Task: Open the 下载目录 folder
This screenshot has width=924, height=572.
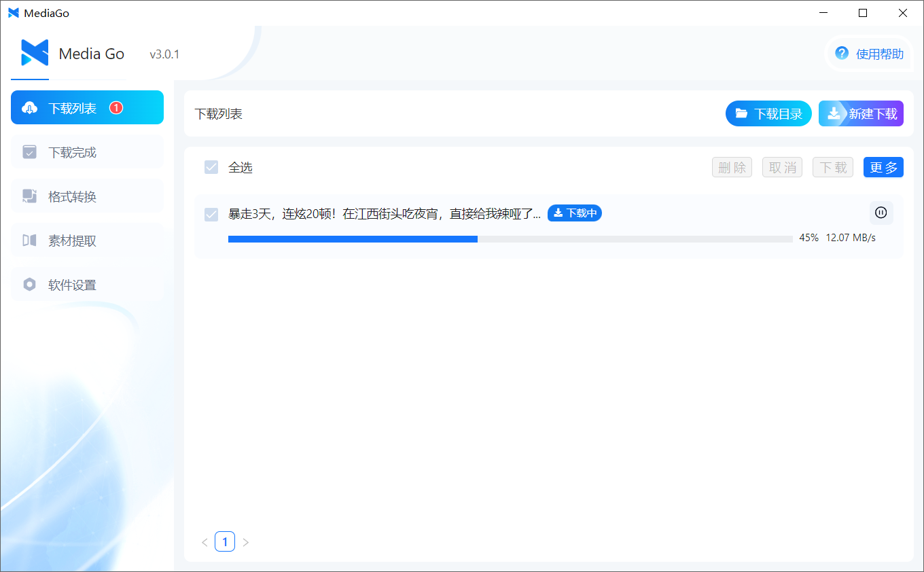Action: click(768, 113)
